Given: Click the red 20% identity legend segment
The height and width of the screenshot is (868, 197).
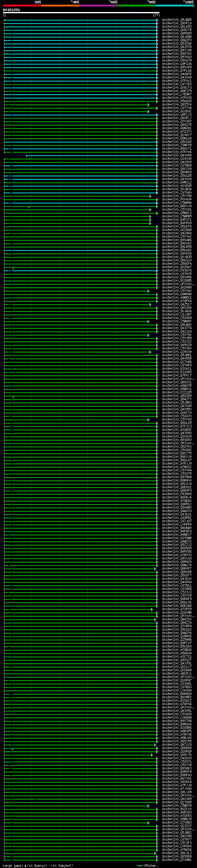Looking at the screenshot, I should [22, 6].
